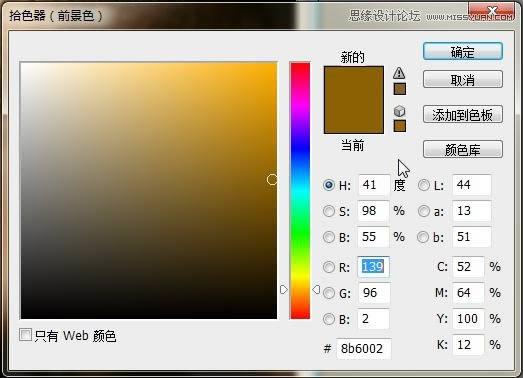Click the Y yellow field showing 100
This screenshot has height=378, width=523.
pos(468,319)
